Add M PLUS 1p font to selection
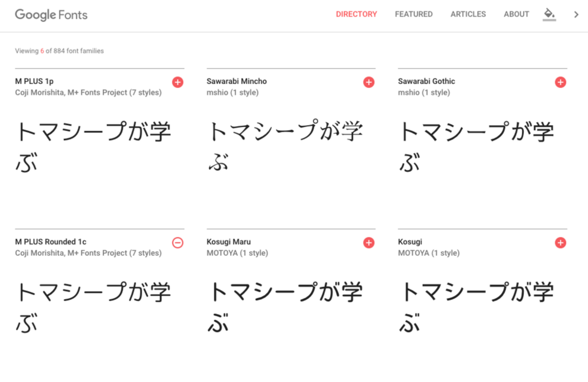Image resolution: width=588 pixels, height=382 pixels. coord(178,82)
